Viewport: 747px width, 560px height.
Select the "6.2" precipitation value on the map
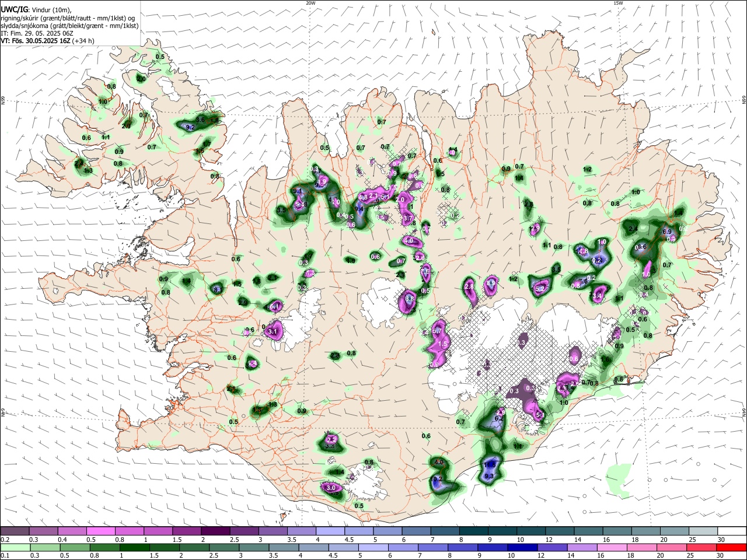pyautogui.click(x=499, y=418)
